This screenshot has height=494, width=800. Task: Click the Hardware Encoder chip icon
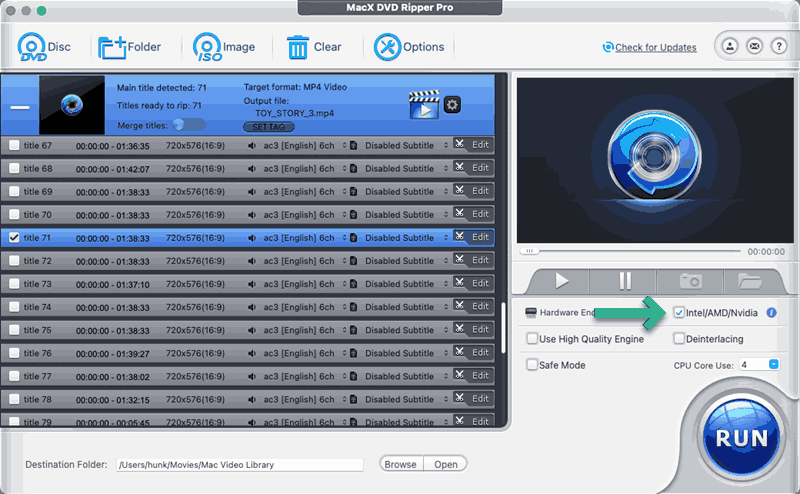531,312
